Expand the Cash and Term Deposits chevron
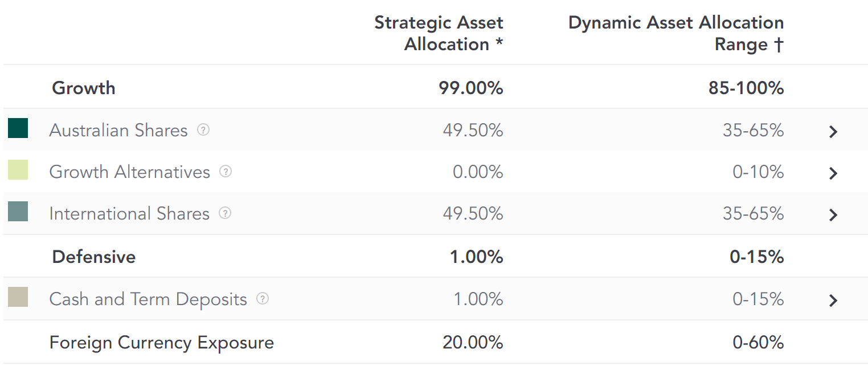Viewport: 868px width, 365px height. pyautogui.click(x=833, y=301)
